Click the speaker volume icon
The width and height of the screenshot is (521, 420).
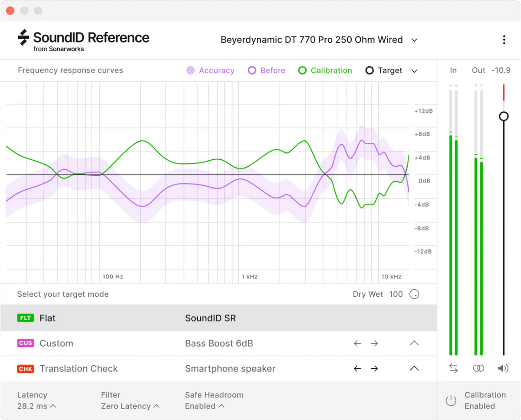pos(503,368)
